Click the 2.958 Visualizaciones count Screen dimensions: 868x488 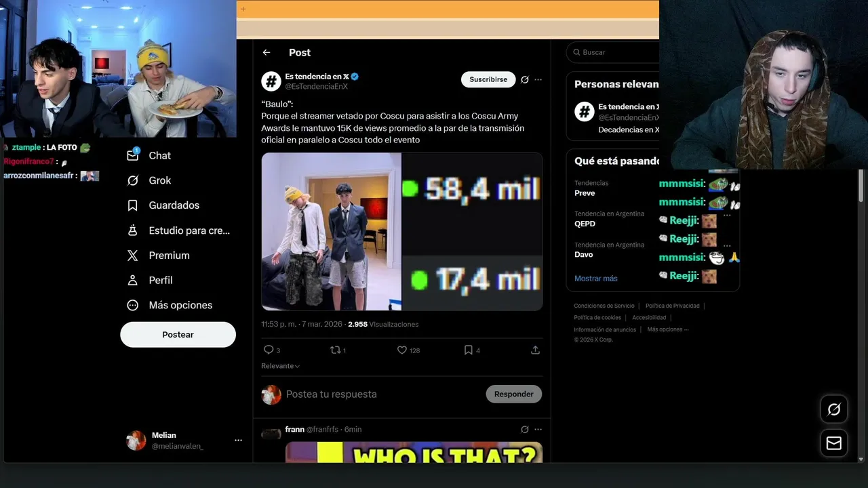(x=383, y=324)
